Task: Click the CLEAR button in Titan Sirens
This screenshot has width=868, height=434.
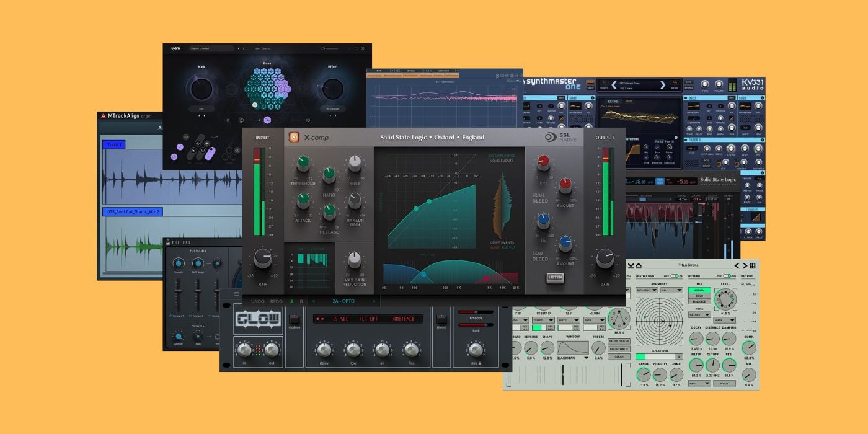Action: 619,358
